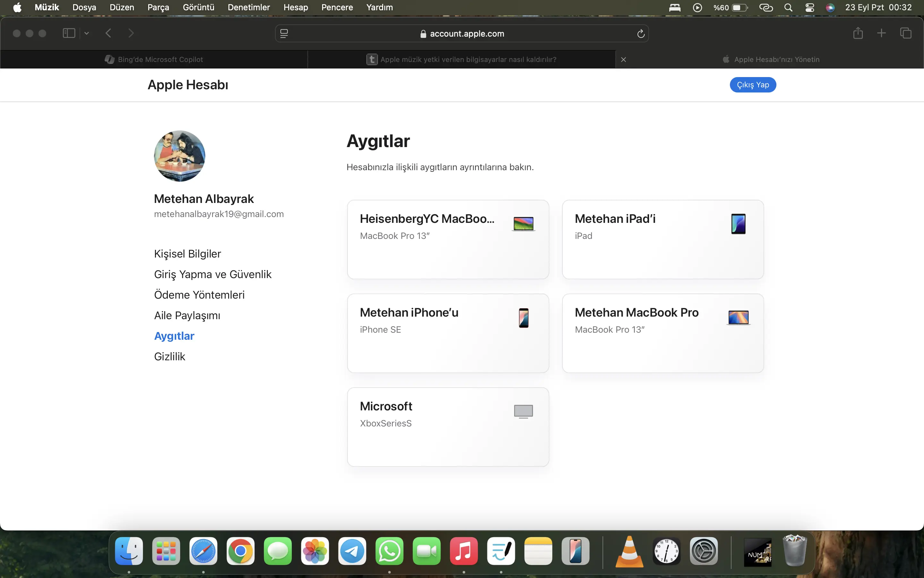Viewport: 924px width, 578px height.
Task: Open Now Playing control in menu bar
Action: [x=697, y=7]
